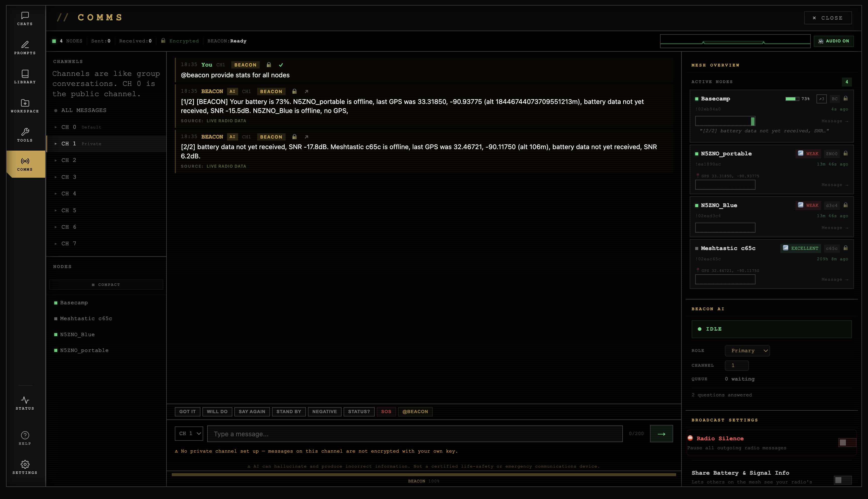This screenshot has width=868, height=499.
Task: Expand CH 6 channel
Action: click(106, 227)
